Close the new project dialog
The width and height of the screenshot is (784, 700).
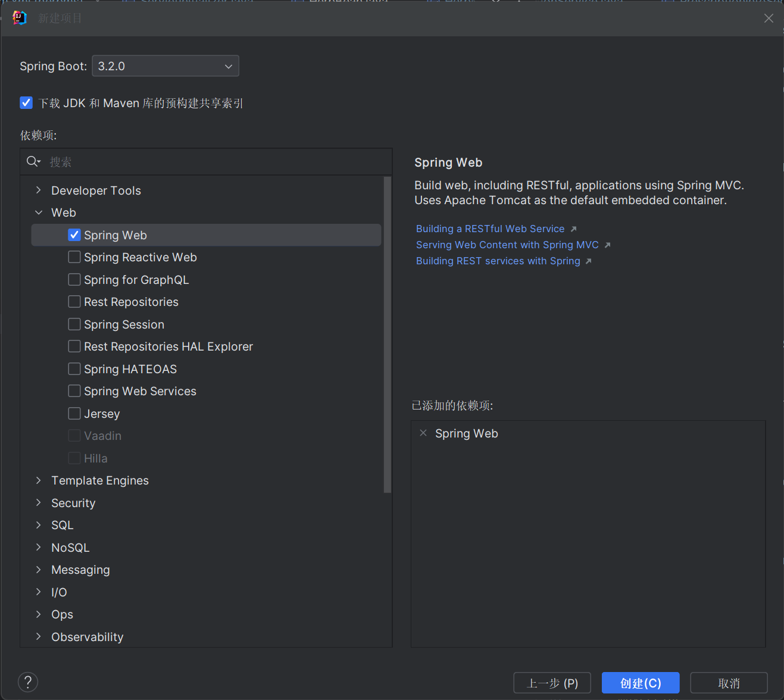point(769,18)
